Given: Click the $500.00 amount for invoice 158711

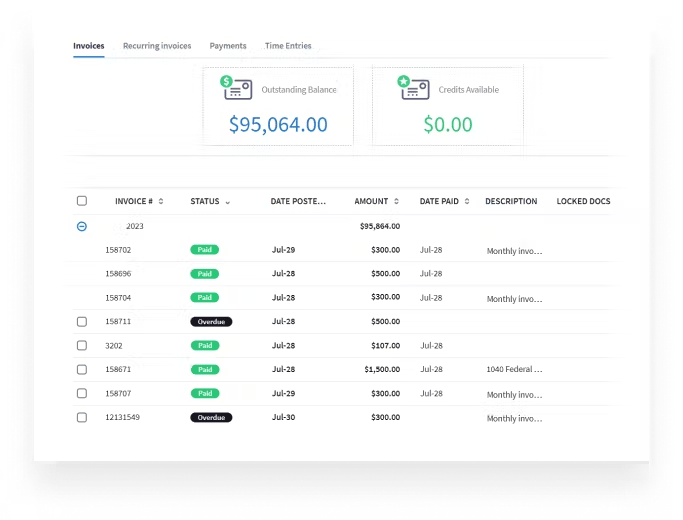Looking at the screenshot, I should [x=385, y=321].
